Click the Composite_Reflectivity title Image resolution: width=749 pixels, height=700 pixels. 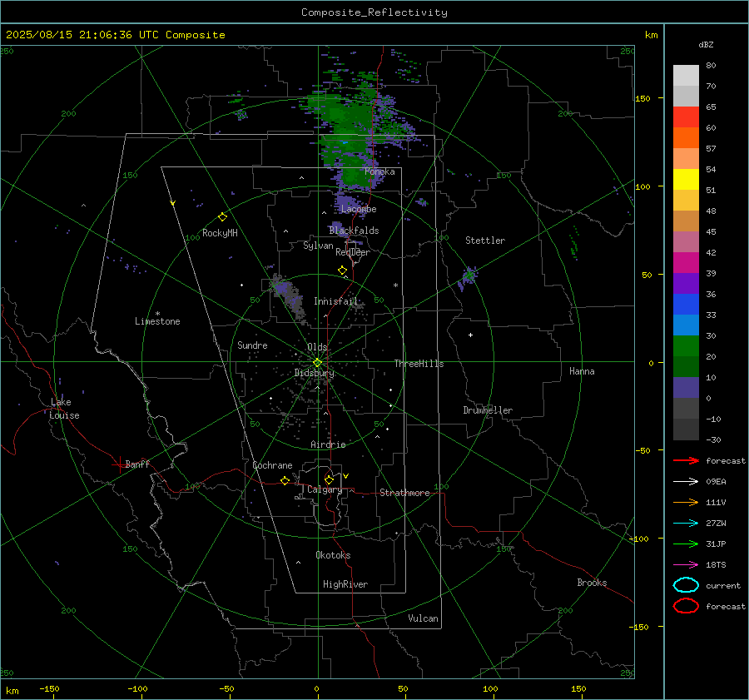374,12
